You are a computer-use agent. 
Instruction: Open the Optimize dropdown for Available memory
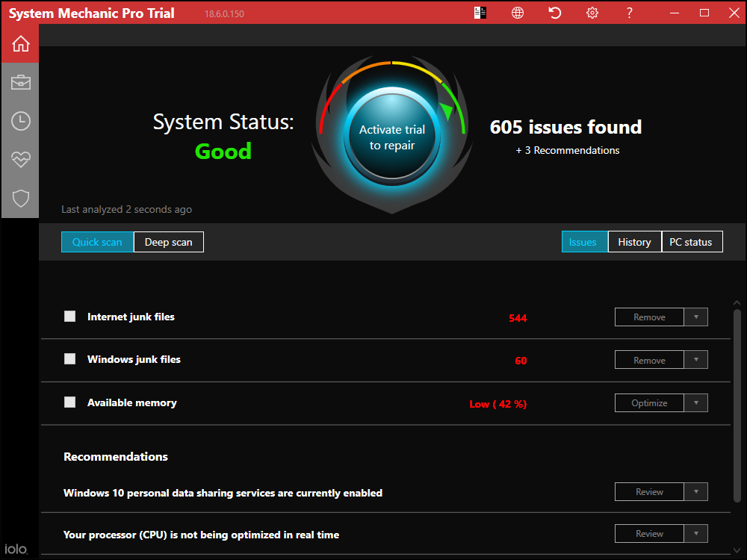coord(696,402)
